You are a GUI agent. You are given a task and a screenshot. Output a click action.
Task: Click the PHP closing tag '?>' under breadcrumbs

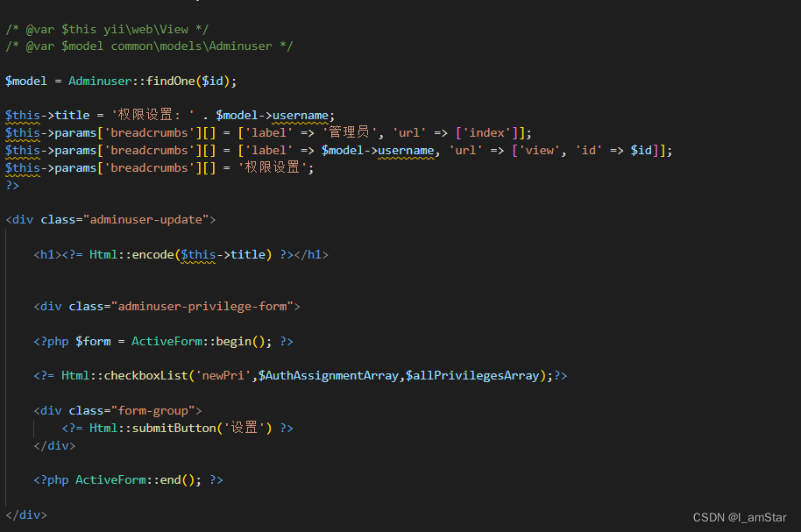[12, 185]
